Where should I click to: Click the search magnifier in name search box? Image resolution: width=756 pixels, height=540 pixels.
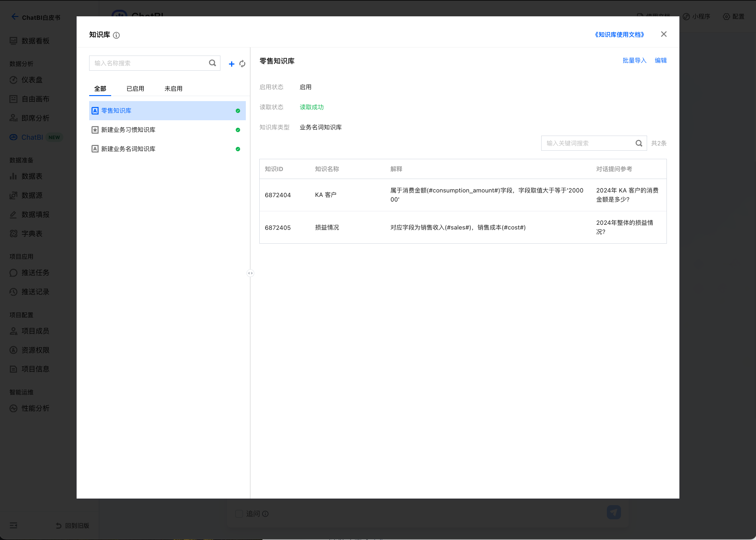(x=213, y=63)
